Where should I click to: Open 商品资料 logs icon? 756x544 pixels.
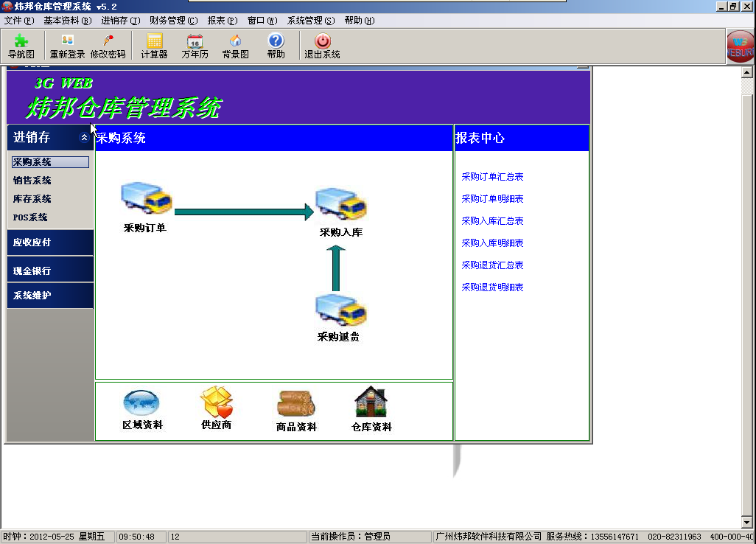pos(296,404)
